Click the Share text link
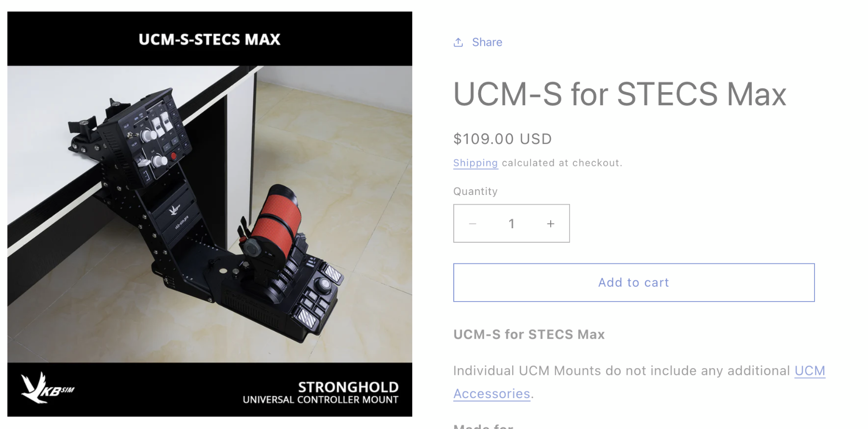This screenshot has height=429, width=868. pyautogui.click(x=487, y=42)
